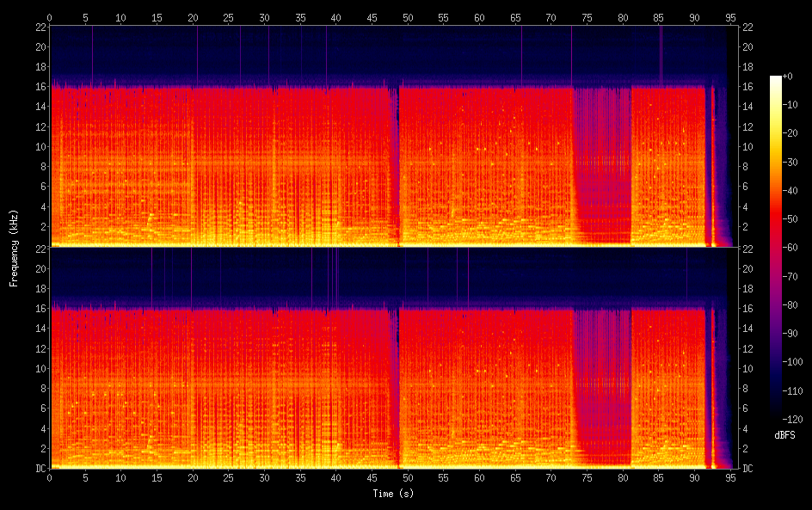Viewport: 812px width, 510px height.
Task: Select the 75 tick on the bottom time axis
Action: point(587,478)
